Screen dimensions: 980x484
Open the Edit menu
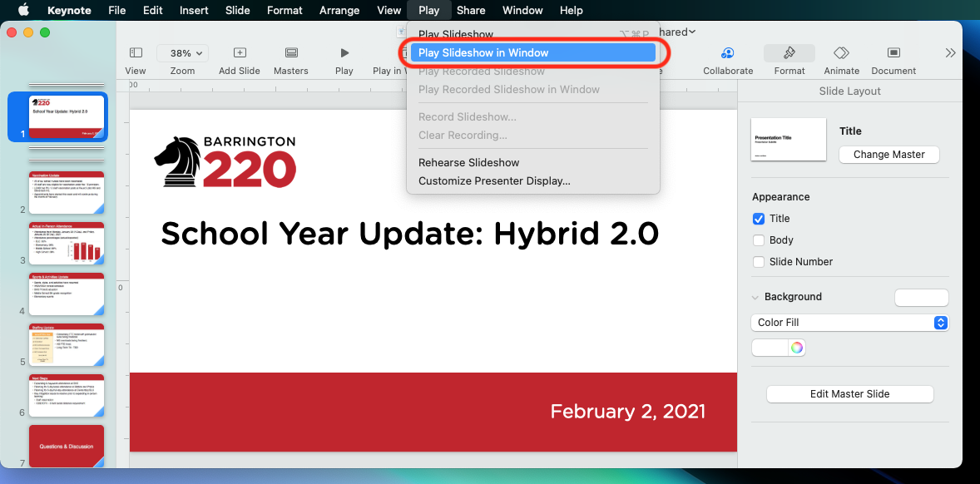[x=152, y=10]
